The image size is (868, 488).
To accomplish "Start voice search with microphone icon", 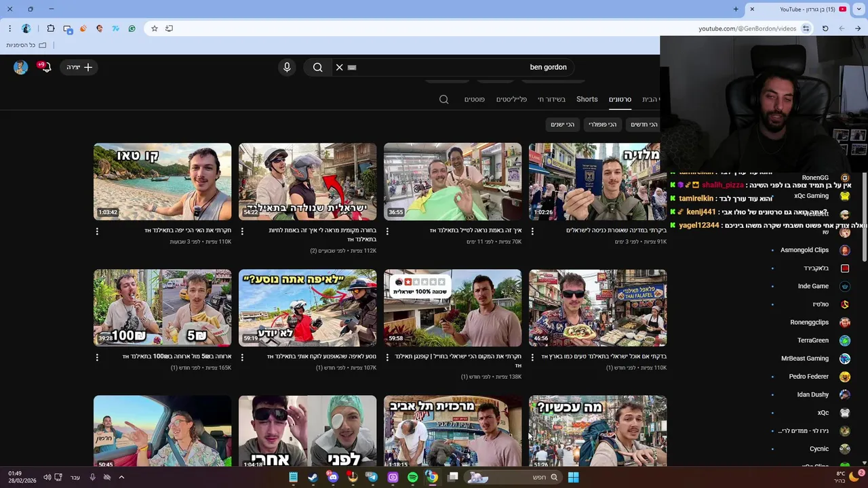I will point(287,67).
